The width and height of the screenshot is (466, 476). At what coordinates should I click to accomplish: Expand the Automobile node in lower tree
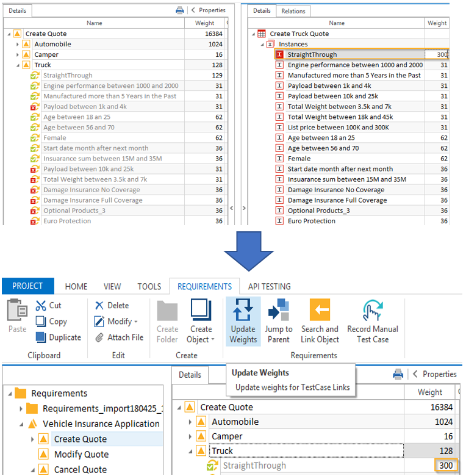coord(190,422)
